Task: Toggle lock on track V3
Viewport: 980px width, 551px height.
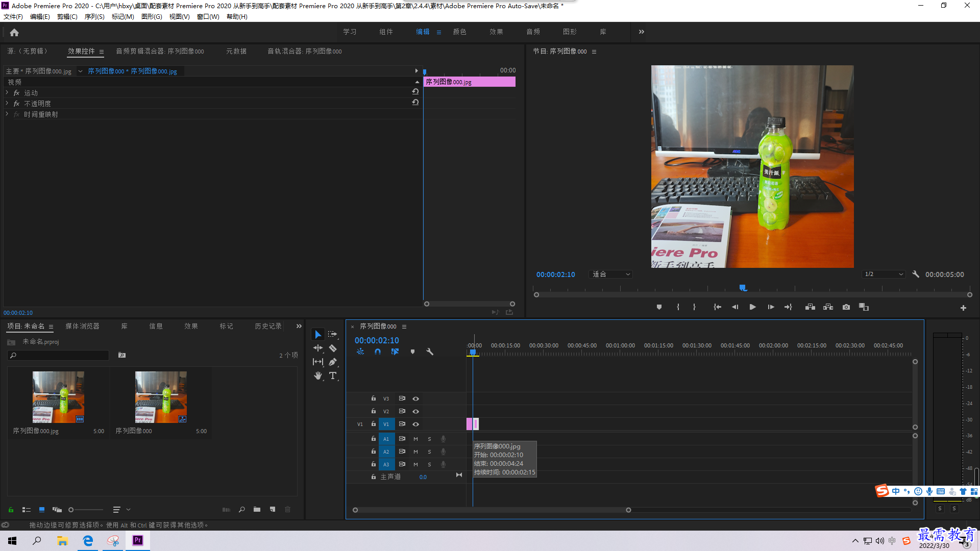Action: pos(373,398)
